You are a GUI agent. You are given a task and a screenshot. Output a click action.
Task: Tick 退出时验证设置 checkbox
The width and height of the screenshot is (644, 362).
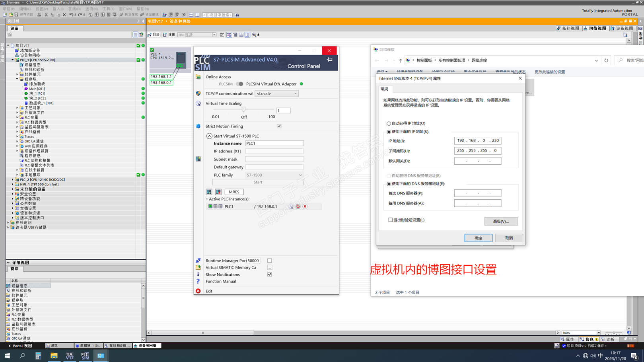tap(391, 220)
